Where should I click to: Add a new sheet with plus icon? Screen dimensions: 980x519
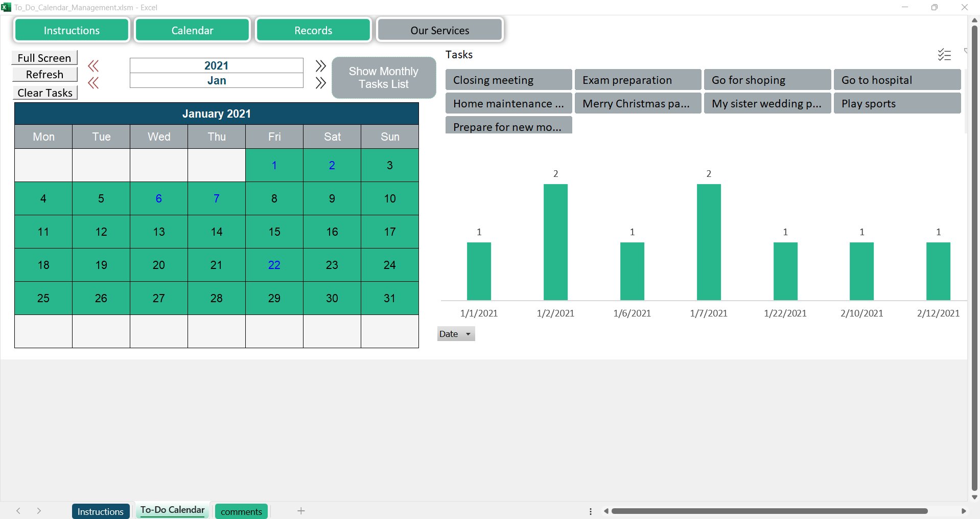click(301, 511)
